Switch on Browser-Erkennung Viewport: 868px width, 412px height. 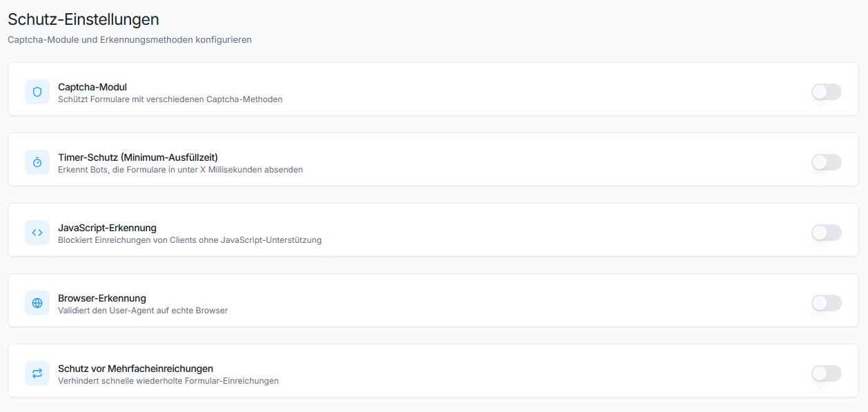[x=827, y=303]
